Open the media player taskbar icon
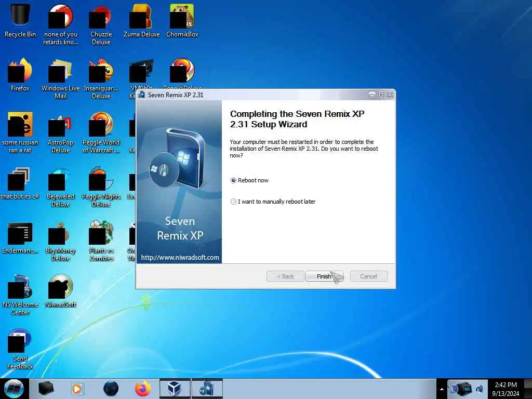532x399 pixels. [x=77, y=389]
